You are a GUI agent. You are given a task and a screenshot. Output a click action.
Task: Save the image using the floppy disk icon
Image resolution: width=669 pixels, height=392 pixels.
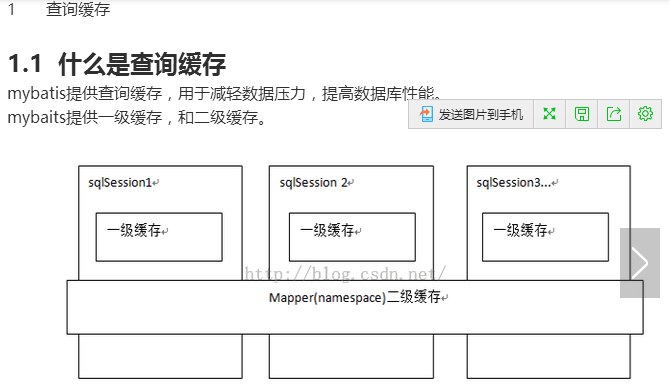(582, 114)
